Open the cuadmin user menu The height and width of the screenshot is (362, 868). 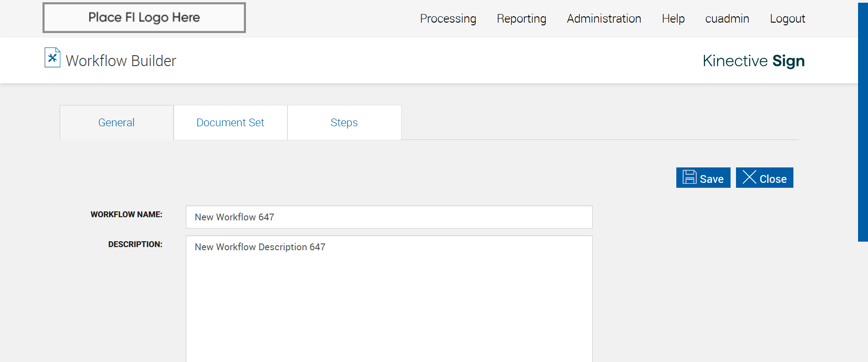727,19
